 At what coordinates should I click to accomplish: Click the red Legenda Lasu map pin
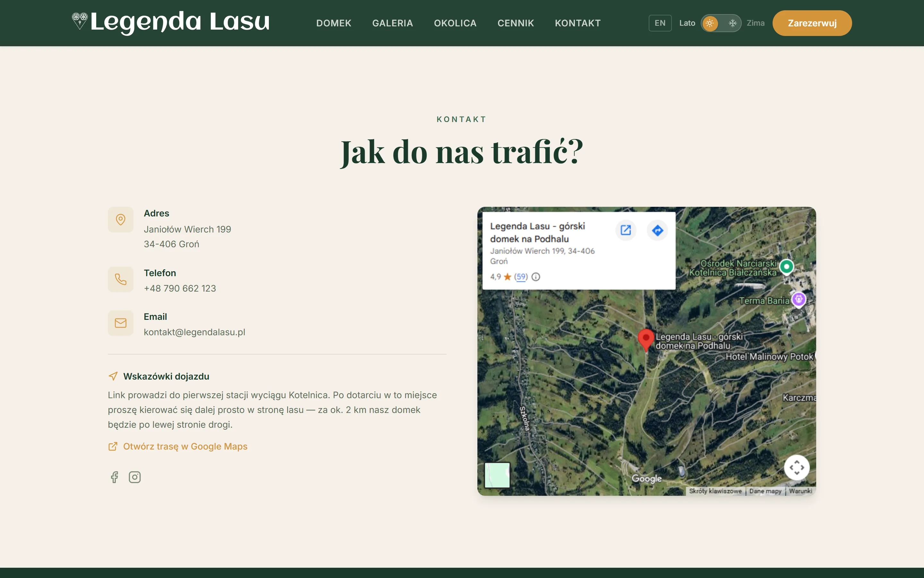[646, 340]
